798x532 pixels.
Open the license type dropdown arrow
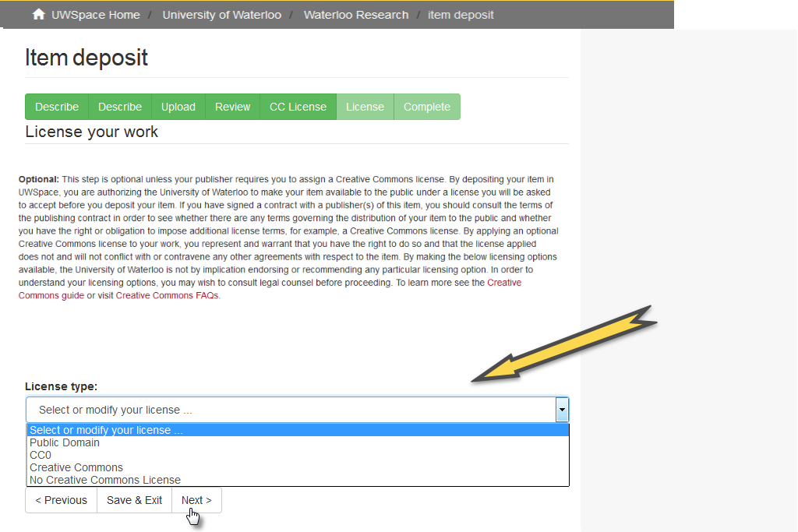(562, 409)
